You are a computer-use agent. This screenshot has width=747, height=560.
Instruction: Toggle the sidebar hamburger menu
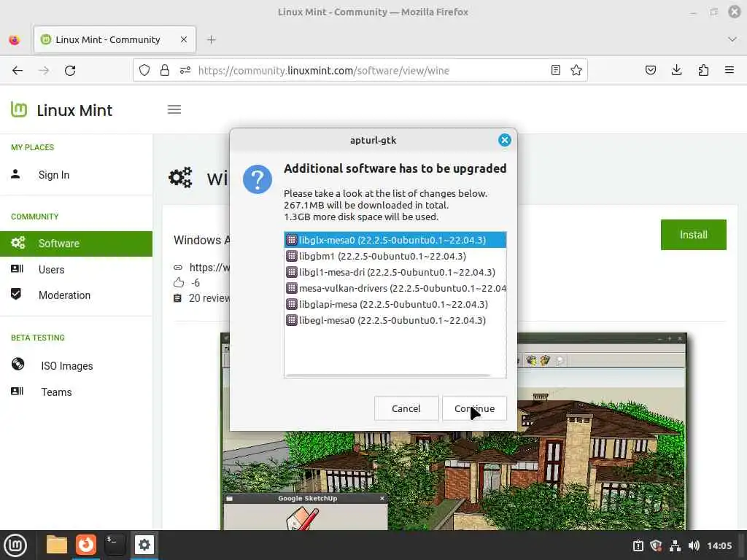point(174,109)
